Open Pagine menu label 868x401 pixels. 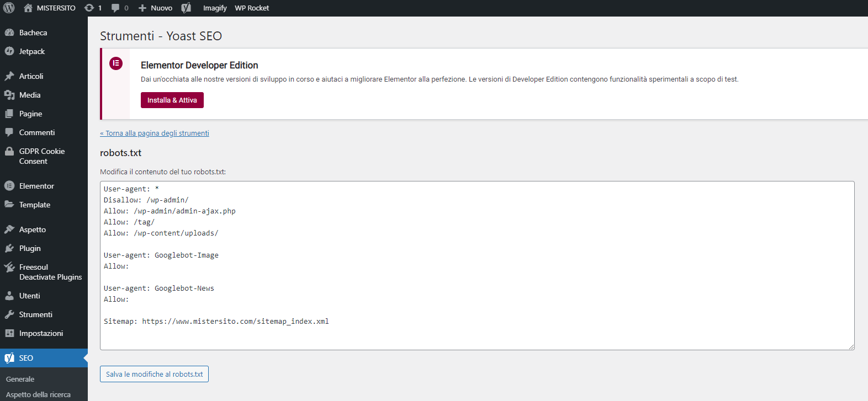(x=31, y=114)
